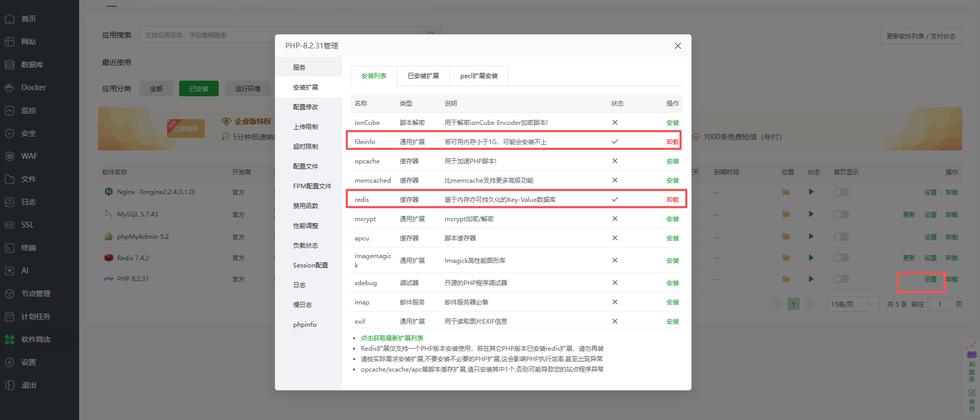Click the 设置 gear icon in sidebar
Screen dimensions: 980x420
click(9, 362)
